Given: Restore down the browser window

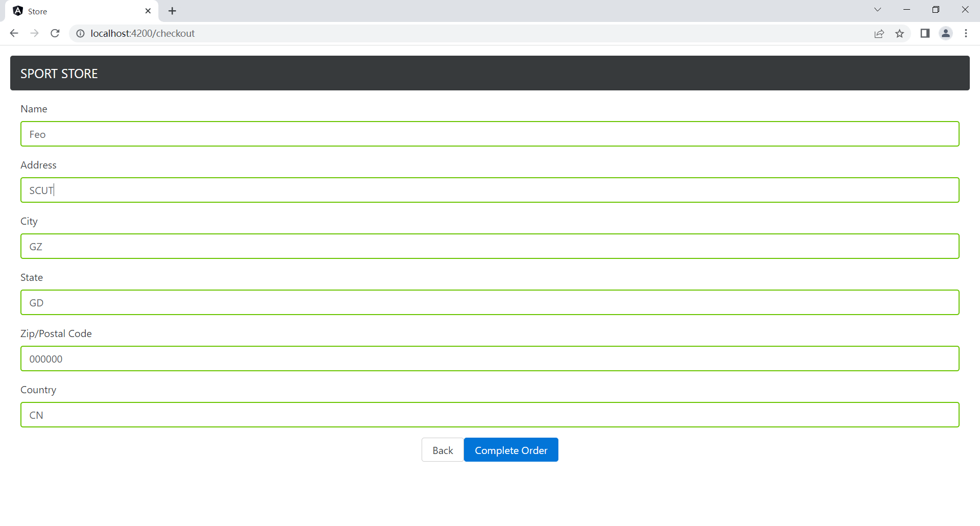Looking at the screenshot, I should (936, 10).
